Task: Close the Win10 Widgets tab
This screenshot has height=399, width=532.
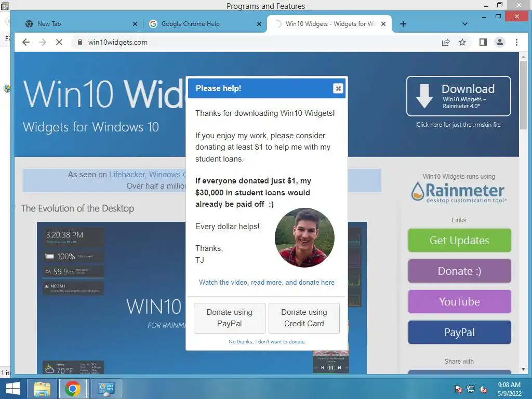Action: (383, 24)
